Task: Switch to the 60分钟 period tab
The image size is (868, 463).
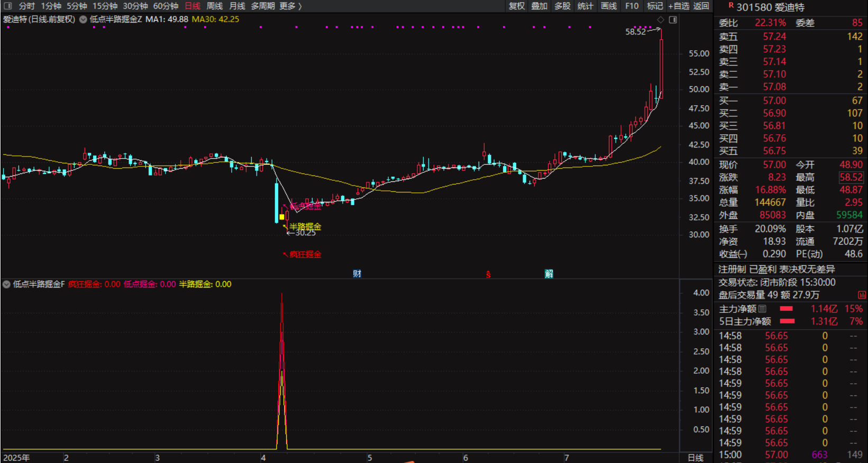Action: click(x=166, y=6)
